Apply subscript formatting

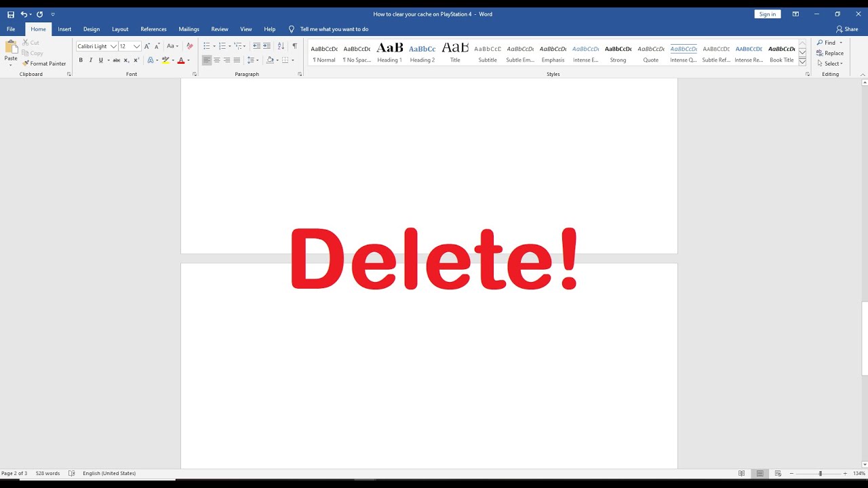(126, 60)
